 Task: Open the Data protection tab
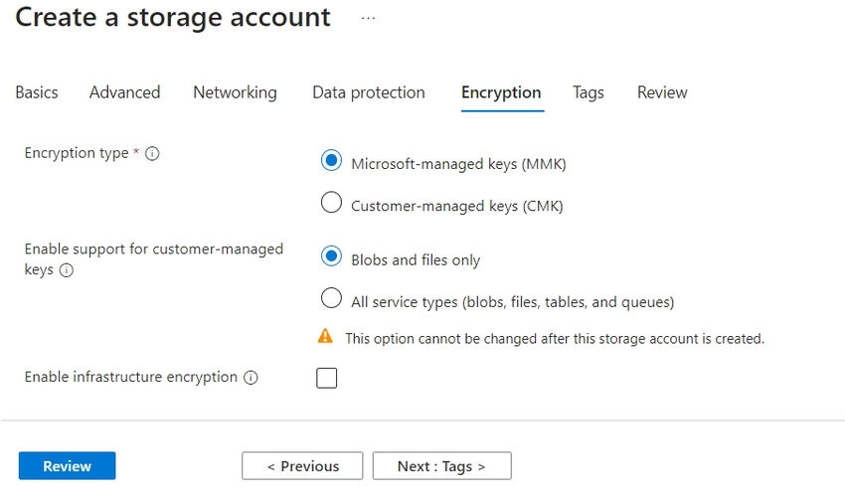pyautogui.click(x=369, y=92)
